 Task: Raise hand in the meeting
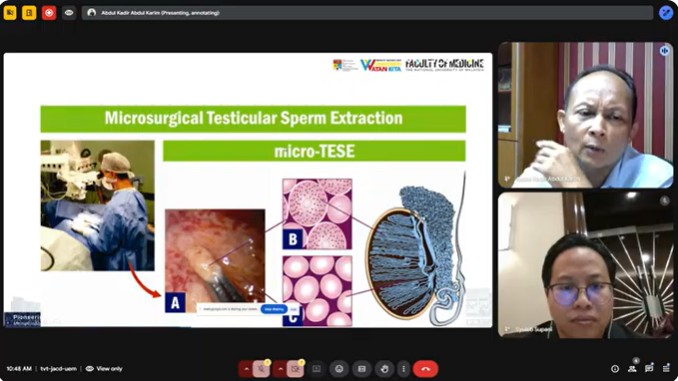pos(384,369)
